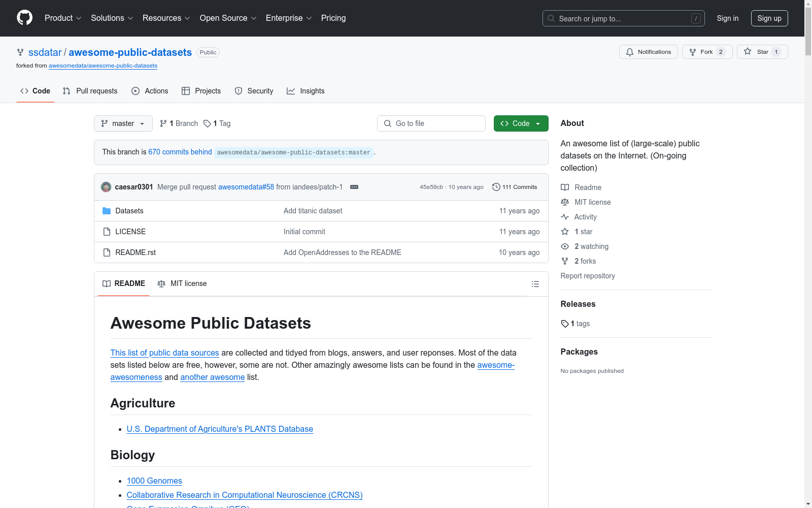Switch to the Code tab
Viewport: 812px width, 508px height.
point(36,91)
